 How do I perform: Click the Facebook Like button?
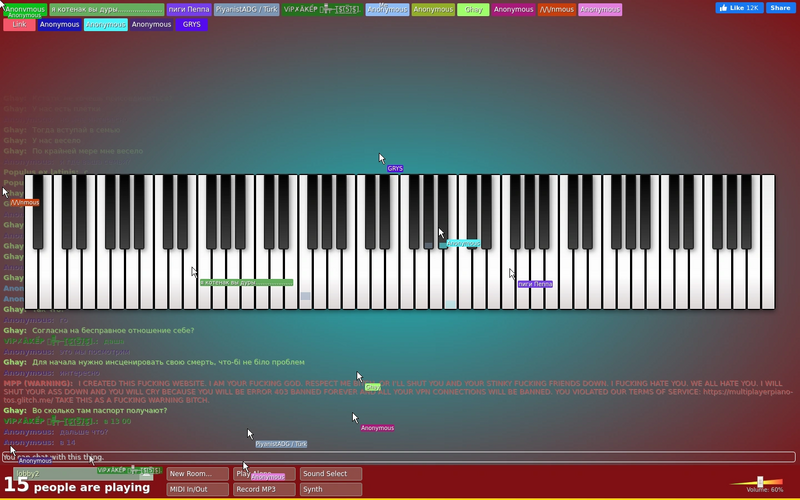point(739,8)
